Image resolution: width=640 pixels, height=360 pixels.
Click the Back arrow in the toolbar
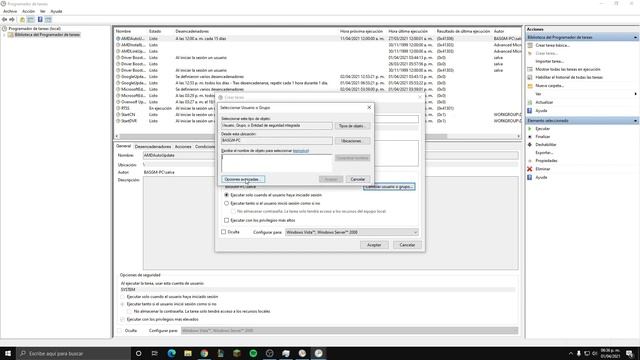(x=4, y=20)
